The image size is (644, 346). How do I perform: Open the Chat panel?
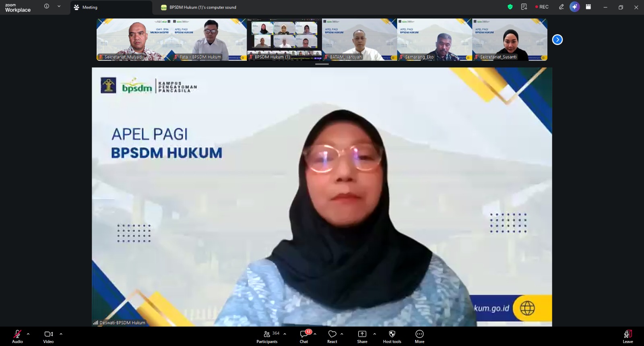pyautogui.click(x=304, y=336)
